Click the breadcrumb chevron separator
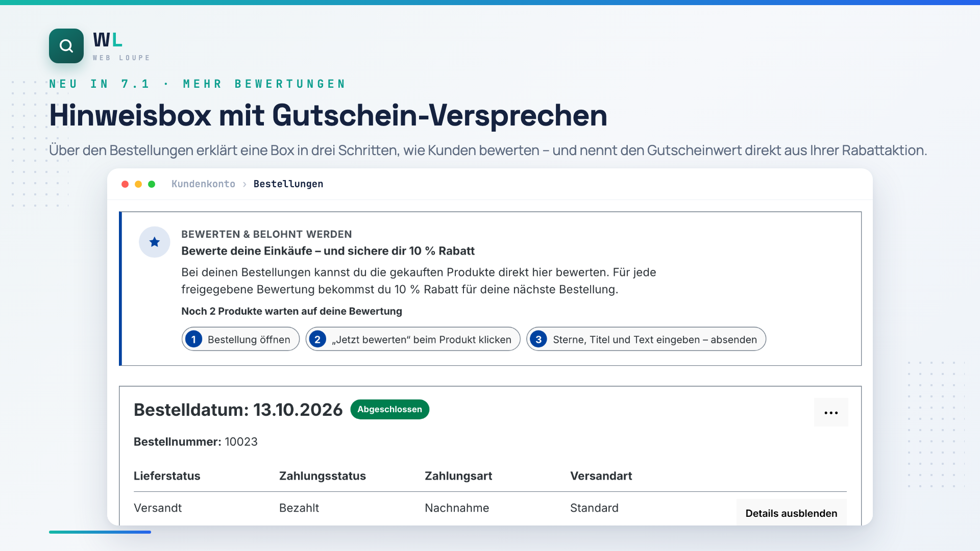Viewport: 980px width, 551px height. [x=244, y=184]
